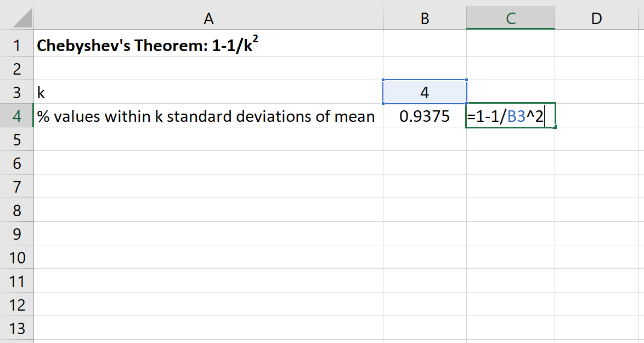Click cell B4 showing 0.9375
Viewport: 644px width, 343px height.
point(424,116)
